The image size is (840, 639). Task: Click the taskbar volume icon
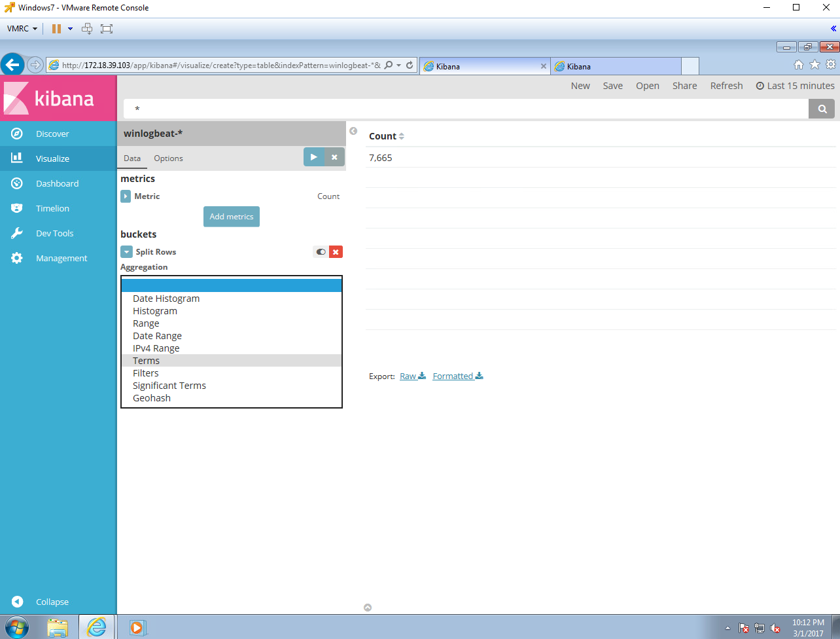775,628
